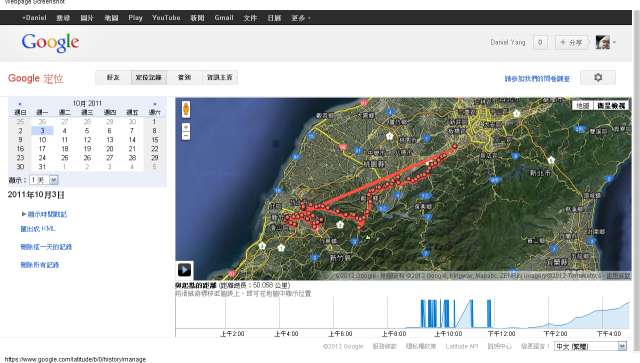The height and width of the screenshot is (363, 640).
Task: Open YouTube in the top bar
Action: click(166, 18)
